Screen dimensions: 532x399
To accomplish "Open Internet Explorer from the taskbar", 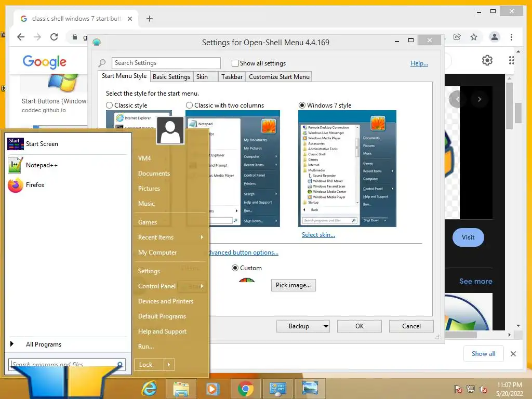I will click(x=149, y=389).
